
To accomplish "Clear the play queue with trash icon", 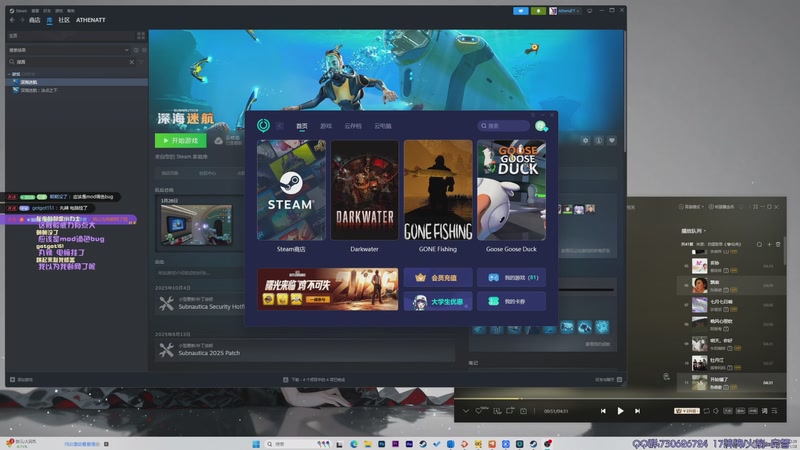I will [x=778, y=244].
